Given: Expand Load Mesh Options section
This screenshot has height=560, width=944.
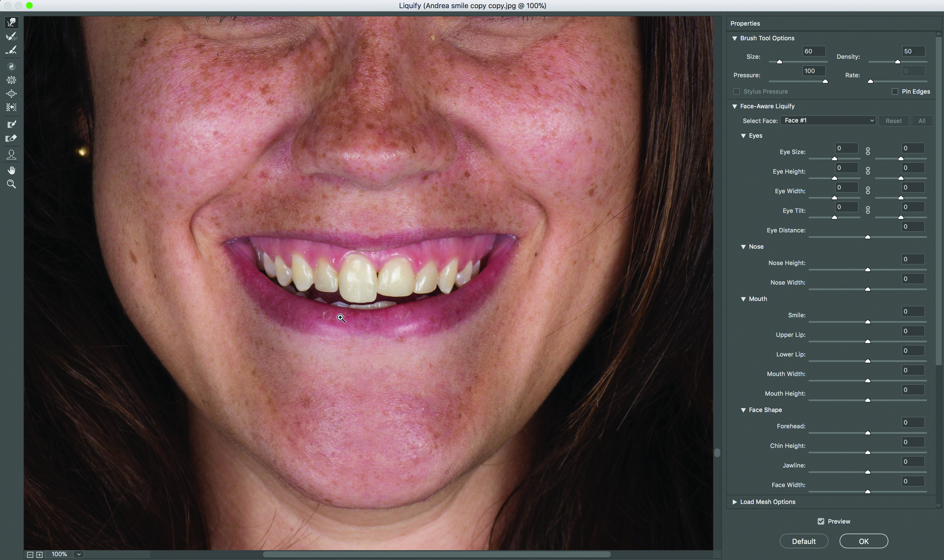Looking at the screenshot, I should 734,501.
